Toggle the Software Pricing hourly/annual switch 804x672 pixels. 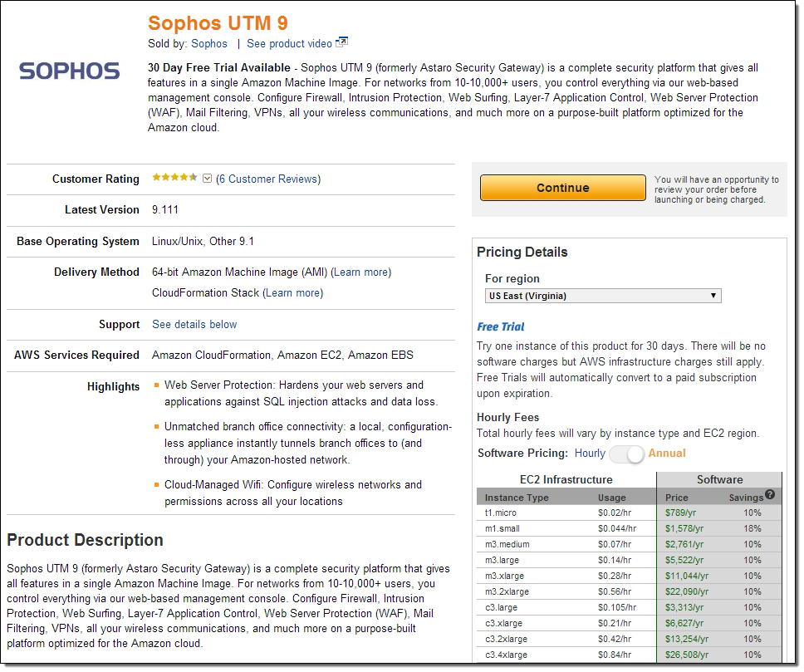point(626,454)
